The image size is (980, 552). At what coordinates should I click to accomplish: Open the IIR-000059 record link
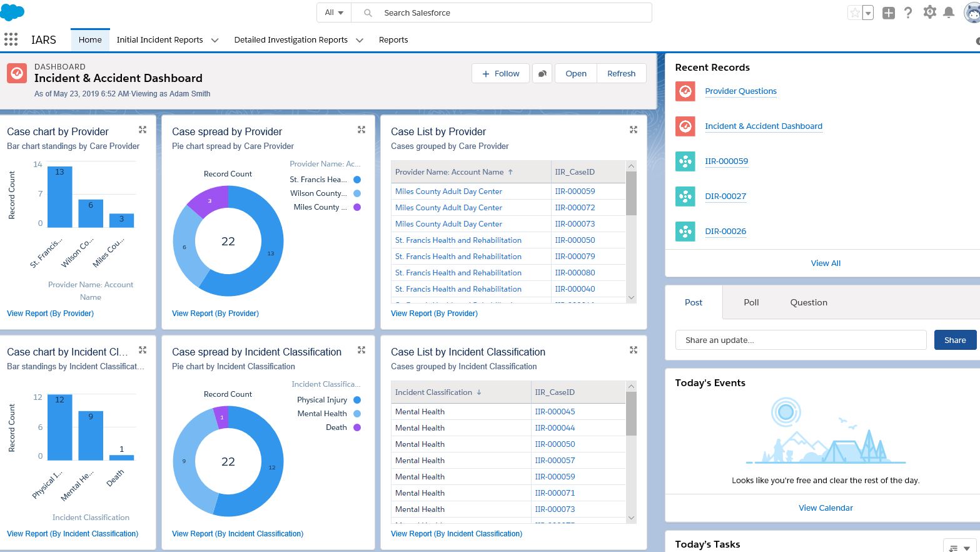pos(726,161)
